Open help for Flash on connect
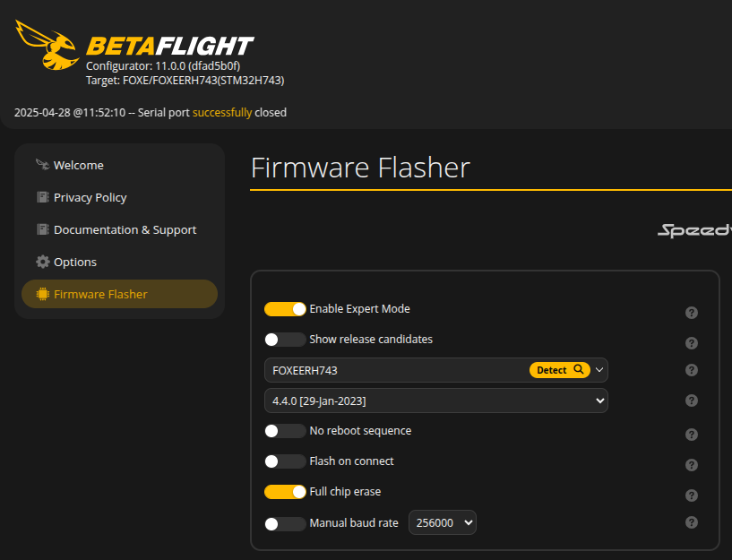This screenshot has width=732, height=560. click(692, 465)
